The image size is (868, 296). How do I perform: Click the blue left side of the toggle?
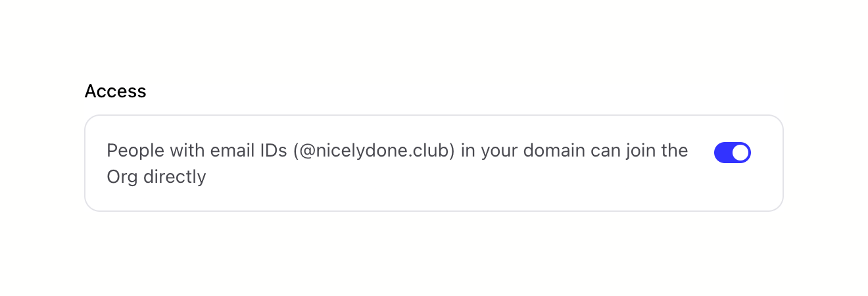pyautogui.click(x=723, y=153)
